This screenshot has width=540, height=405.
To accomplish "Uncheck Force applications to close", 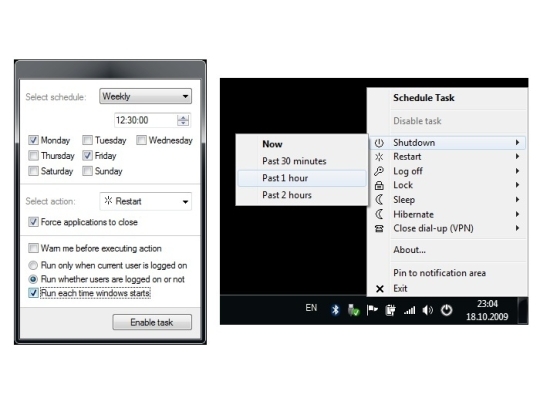I will tap(33, 222).
